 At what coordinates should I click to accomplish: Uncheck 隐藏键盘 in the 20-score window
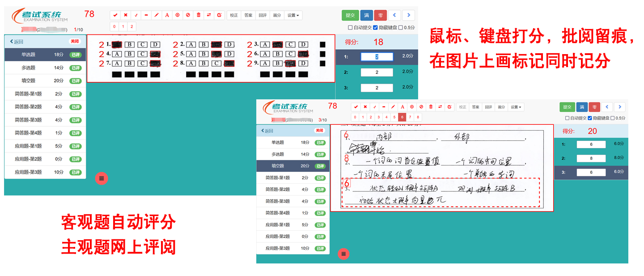tap(590, 118)
